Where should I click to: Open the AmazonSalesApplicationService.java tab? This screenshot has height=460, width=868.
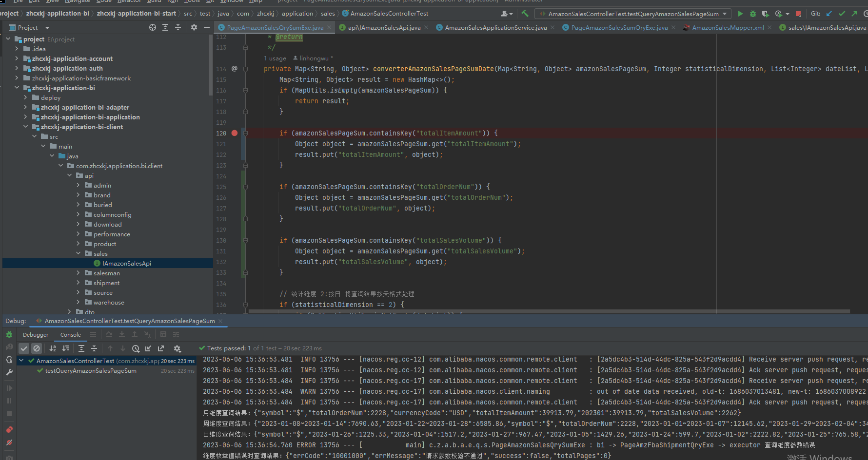click(495, 28)
